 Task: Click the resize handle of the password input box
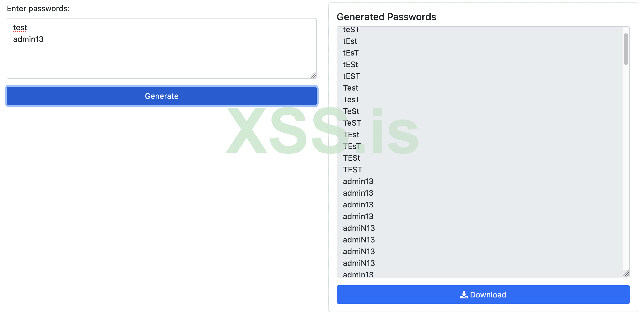pos(313,75)
